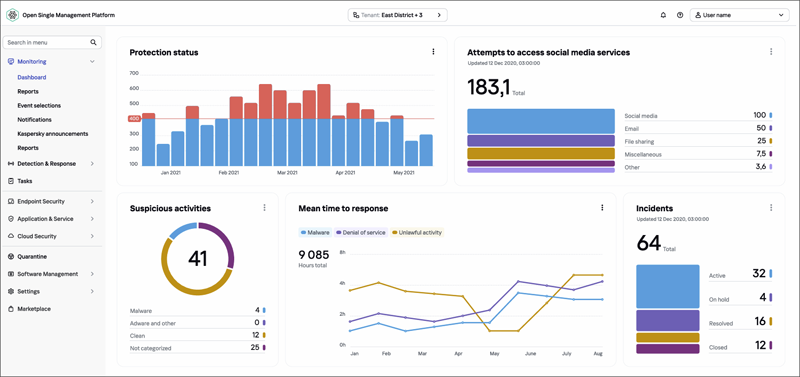Open social media services widget options menu
This screenshot has width=800, height=377.
click(771, 52)
